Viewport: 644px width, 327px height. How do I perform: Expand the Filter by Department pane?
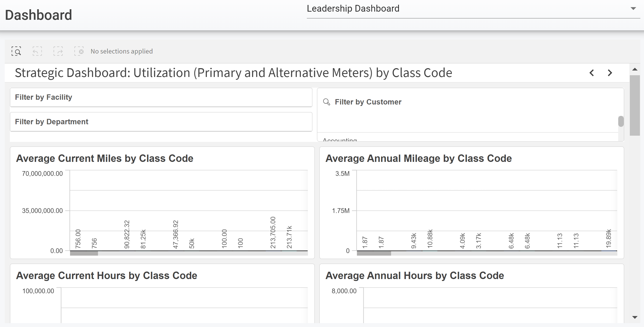(161, 122)
